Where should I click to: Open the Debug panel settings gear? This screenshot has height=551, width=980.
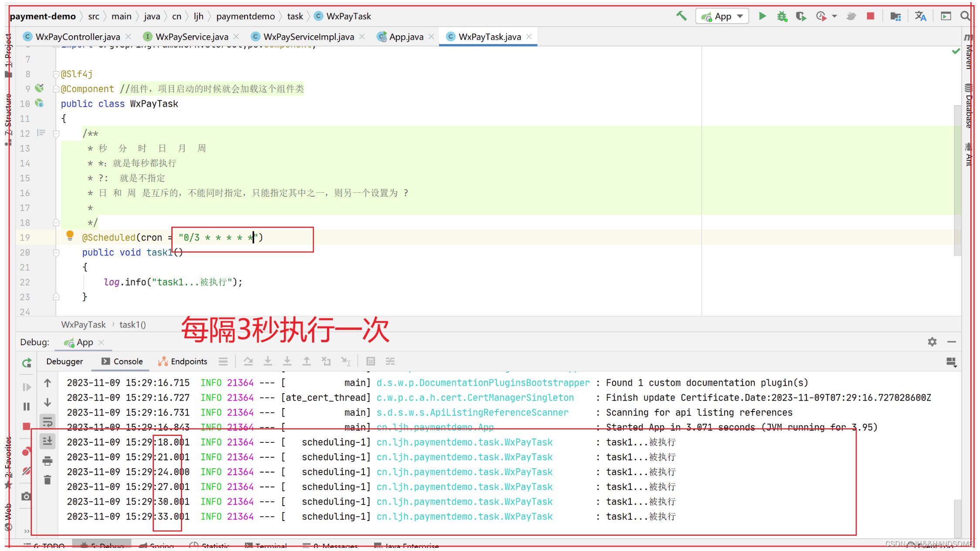pyautogui.click(x=932, y=342)
